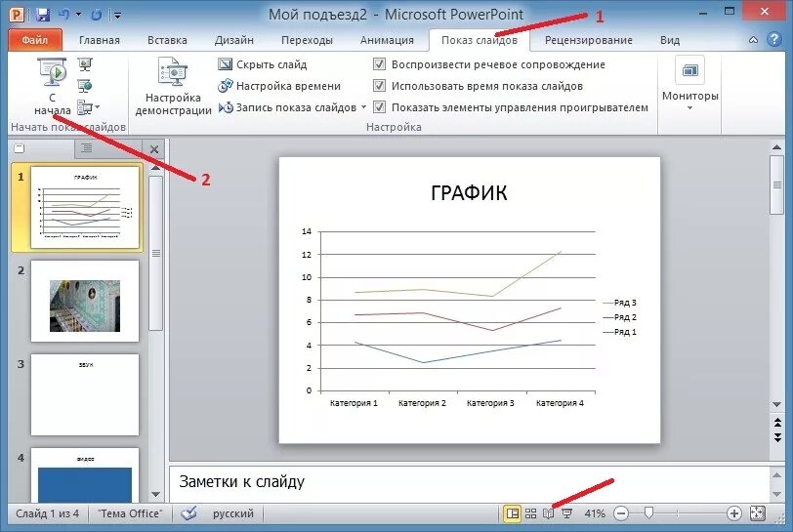Start slideshow from beginning button
Screen dimensions: 793x532
(52, 87)
